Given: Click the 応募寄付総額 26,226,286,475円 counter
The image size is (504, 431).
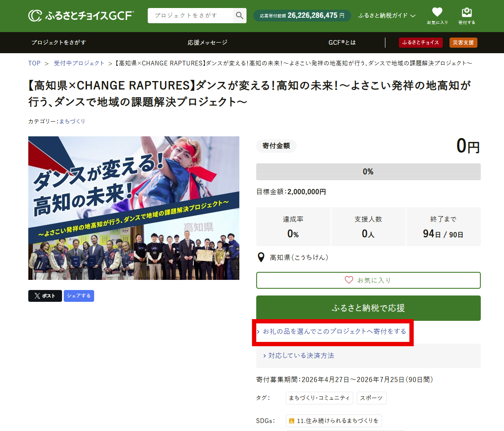Looking at the screenshot, I should tap(302, 16).
